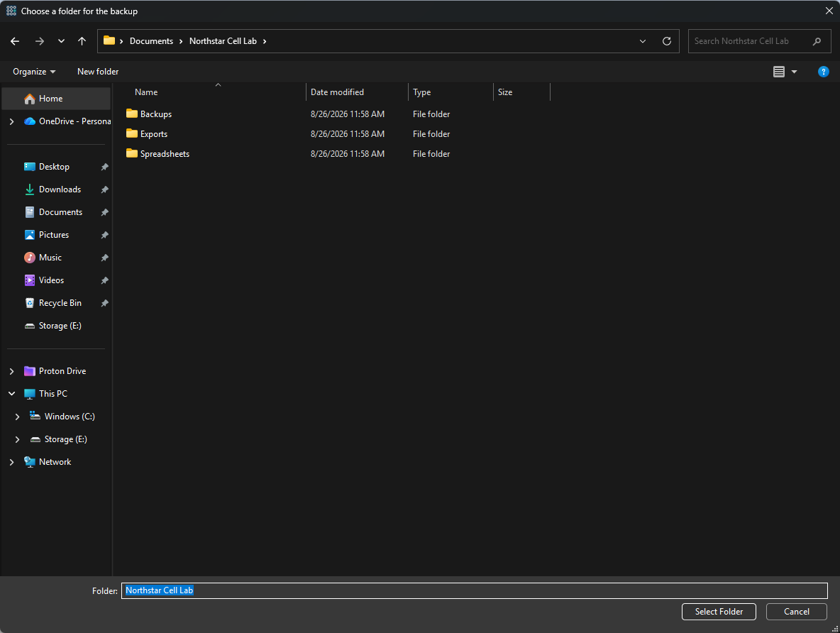840x633 pixels.
Task: Expand the Windows (C:) drive node
Action: pos(17,417)
